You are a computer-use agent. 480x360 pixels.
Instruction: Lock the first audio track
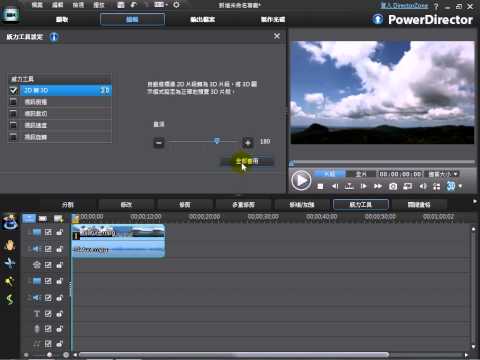point(59,249)
